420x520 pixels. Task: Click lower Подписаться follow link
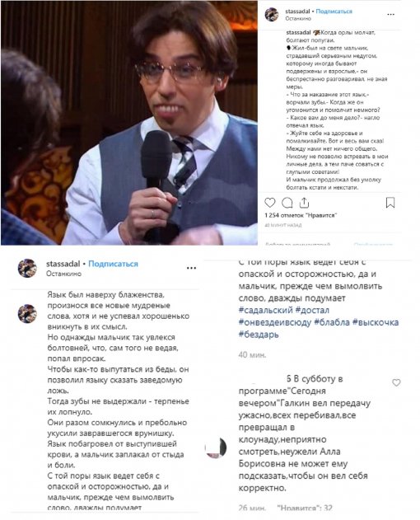click(x=113, y=264)
